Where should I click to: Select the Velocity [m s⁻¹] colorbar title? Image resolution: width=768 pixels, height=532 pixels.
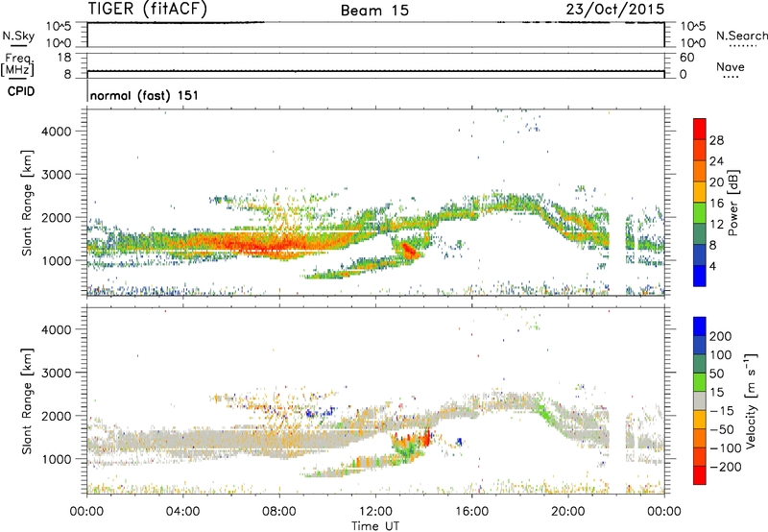(750, 400)
